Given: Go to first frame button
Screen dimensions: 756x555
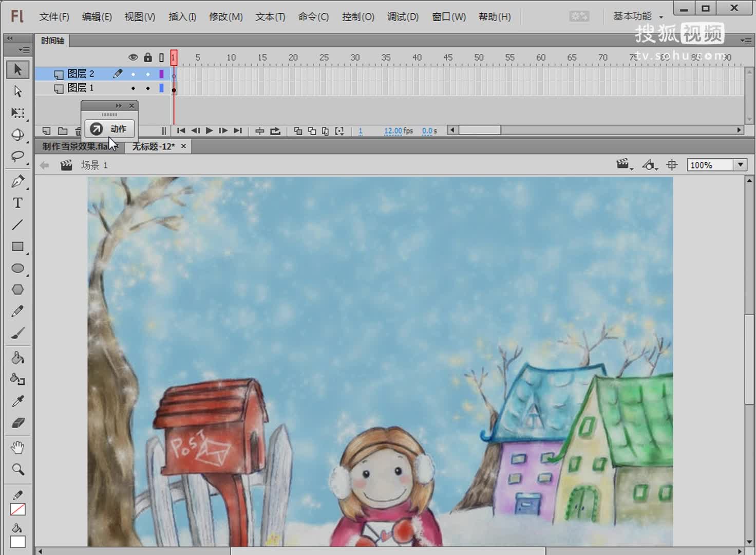Looking at the screenshot, I should coord(181,131).
